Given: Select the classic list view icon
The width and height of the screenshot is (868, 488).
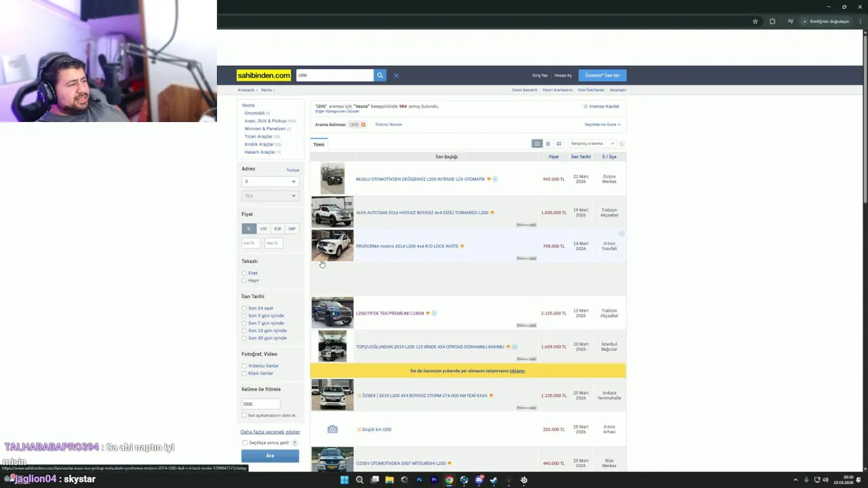Looking at the screenshot, I should point(537,144).
